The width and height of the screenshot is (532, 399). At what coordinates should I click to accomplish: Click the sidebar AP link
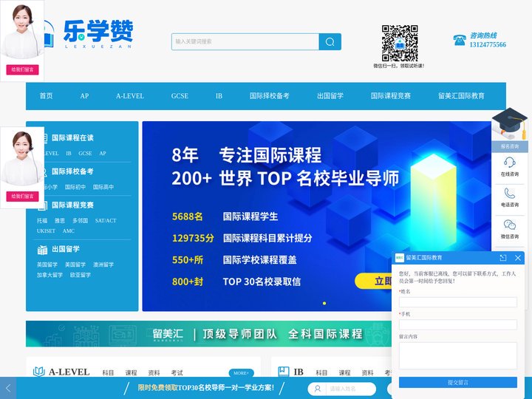coord(103,154)
